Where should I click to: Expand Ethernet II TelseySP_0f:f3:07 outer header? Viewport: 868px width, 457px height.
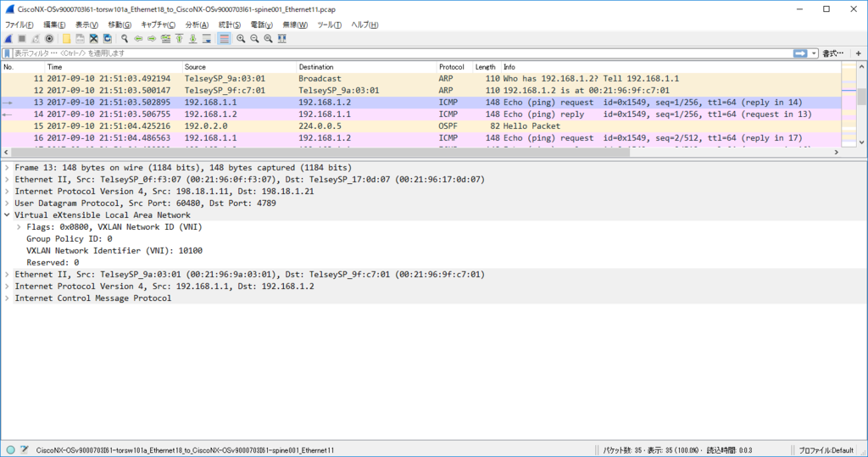click(x=7, y=180)
